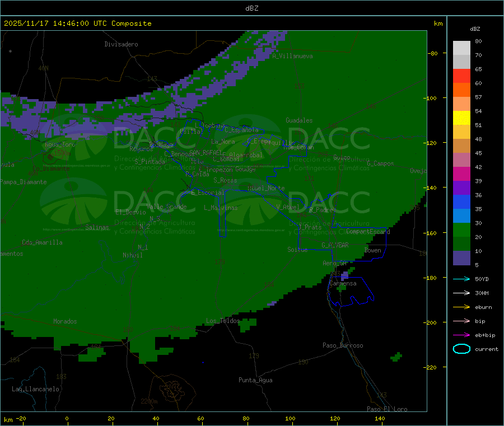504x426 pixels.
Task: Click the '100' km tick on bottom axis
Action: pyautogui.click(x=290, y=418)
